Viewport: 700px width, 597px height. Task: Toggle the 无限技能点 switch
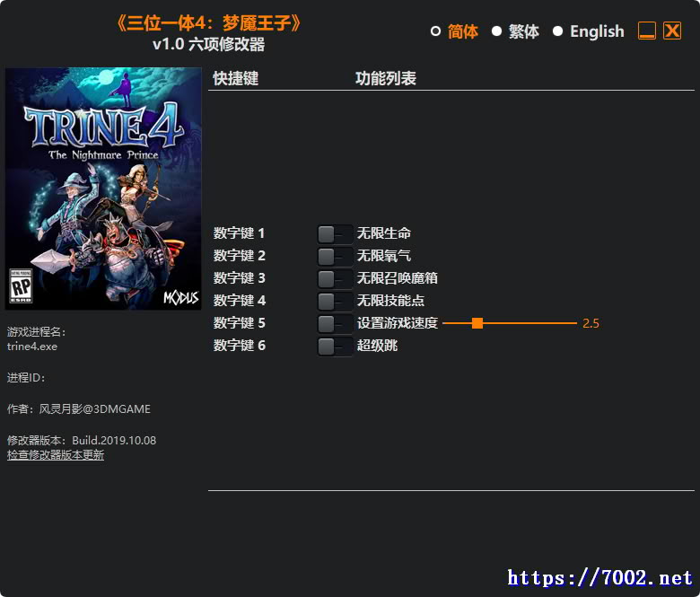click(x=335, y=301)
